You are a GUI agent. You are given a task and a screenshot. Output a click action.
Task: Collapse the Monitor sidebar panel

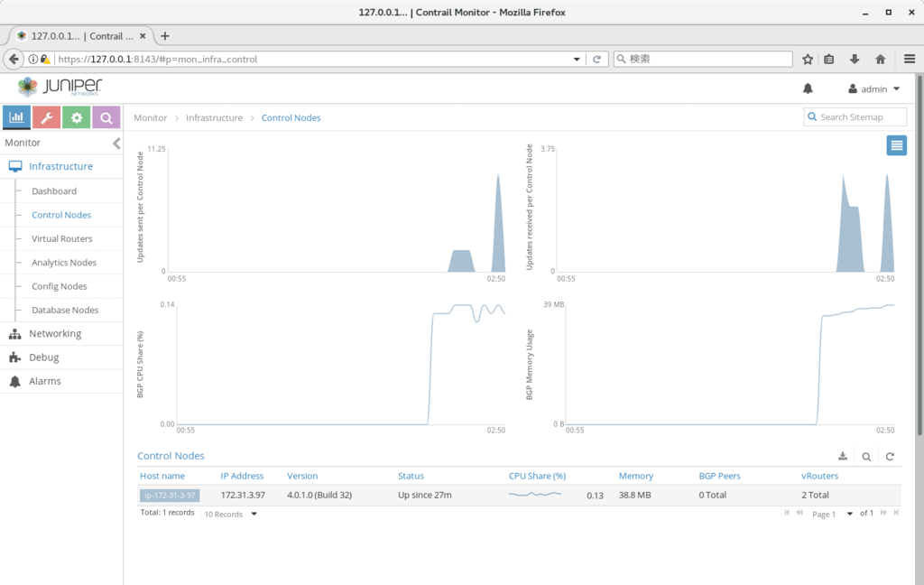click(116, 144)
